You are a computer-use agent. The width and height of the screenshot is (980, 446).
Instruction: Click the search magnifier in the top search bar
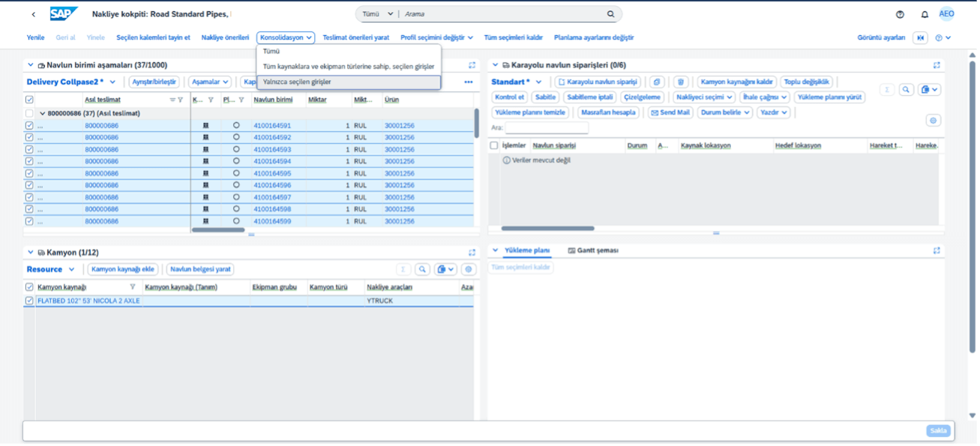(610, 14)
